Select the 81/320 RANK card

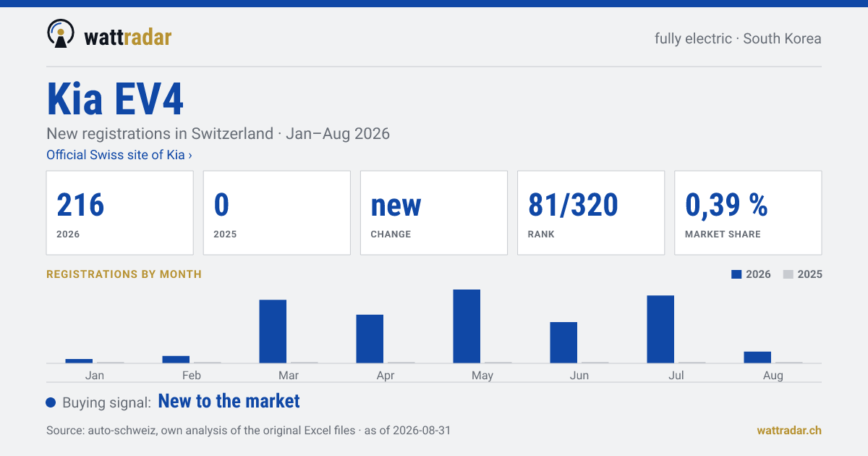coord(591,213)
